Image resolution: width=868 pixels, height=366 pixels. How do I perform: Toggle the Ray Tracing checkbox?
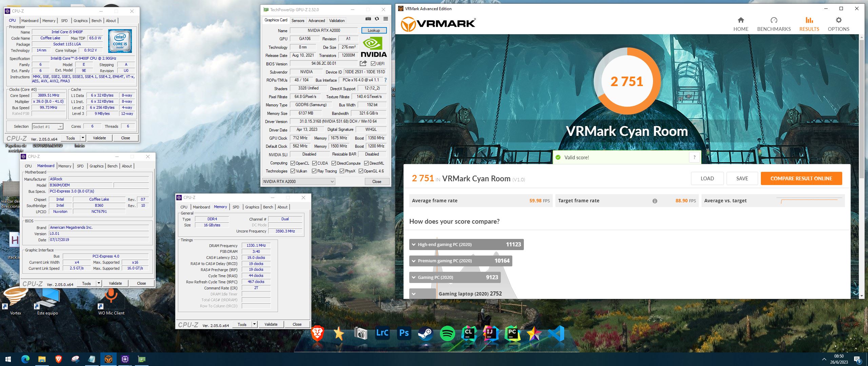[x=314, y=171]
